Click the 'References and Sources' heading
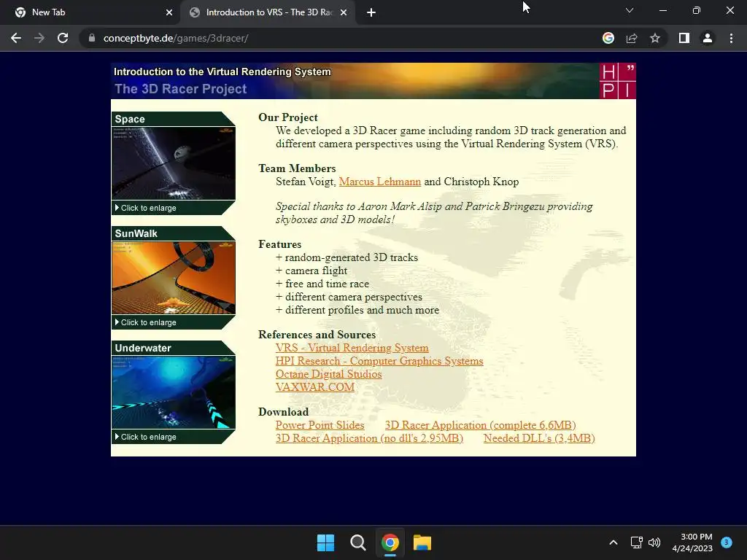747x560 pixels. click(317, 335)
